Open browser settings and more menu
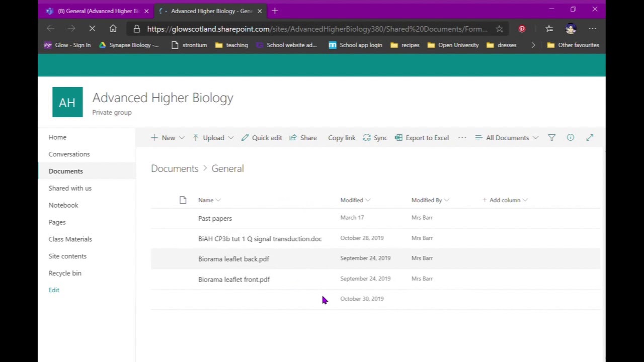Viewport: 644px width, 362px height. click(593, 29)
